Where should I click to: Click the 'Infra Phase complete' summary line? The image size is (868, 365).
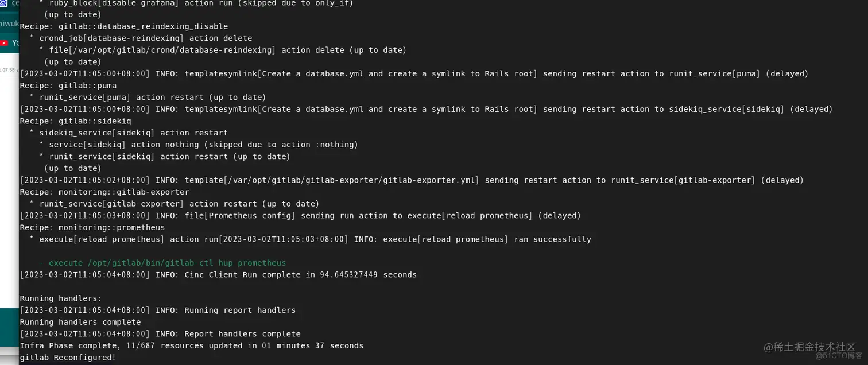(x=192, y=345)
